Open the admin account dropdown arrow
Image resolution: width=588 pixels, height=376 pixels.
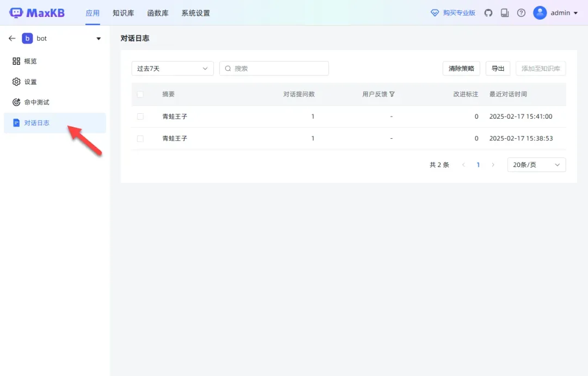575,13
